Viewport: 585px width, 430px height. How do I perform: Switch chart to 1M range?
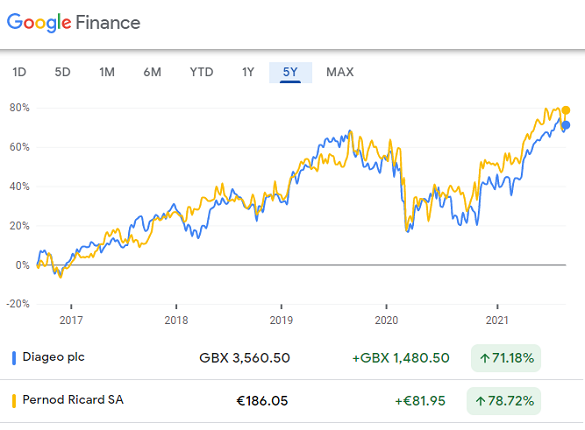[x=107, y=72]
